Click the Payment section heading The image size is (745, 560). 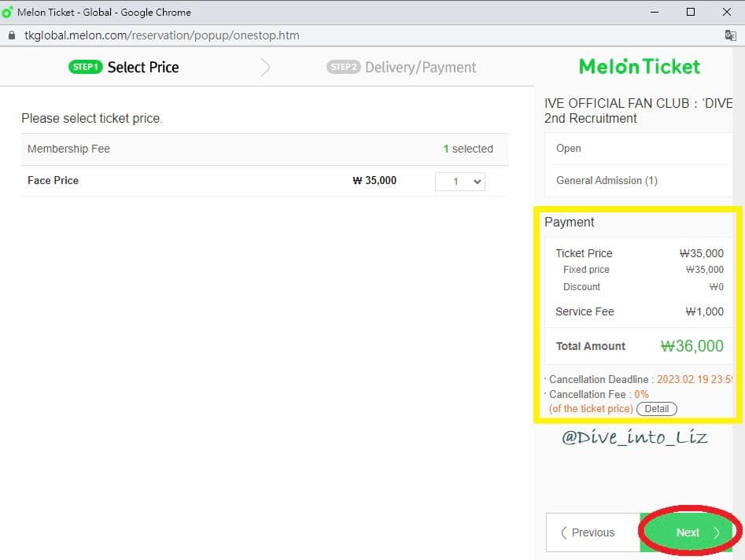coord(570,222)
